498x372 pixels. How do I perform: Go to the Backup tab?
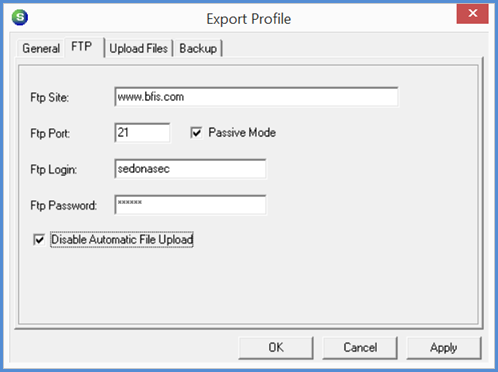click(x=198, y=49)
